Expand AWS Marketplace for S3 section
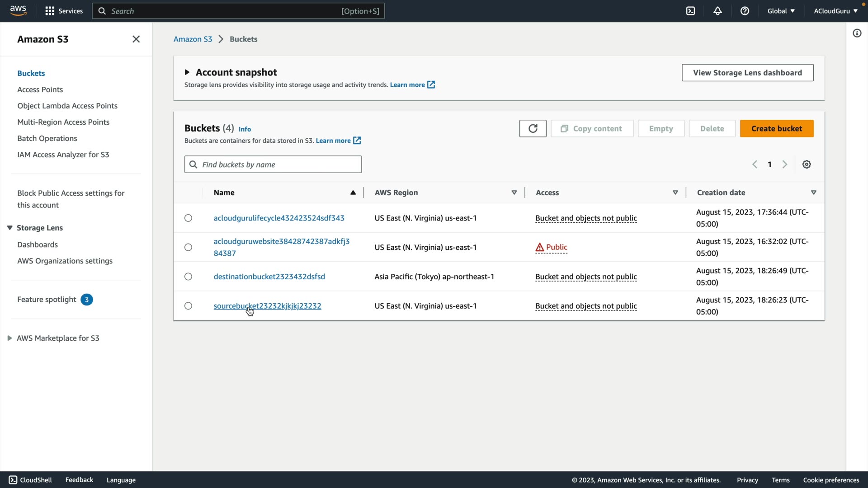Image resolution: width=868 pixels, height=488 pixels. pyautogui.click(x=9, y=338)
